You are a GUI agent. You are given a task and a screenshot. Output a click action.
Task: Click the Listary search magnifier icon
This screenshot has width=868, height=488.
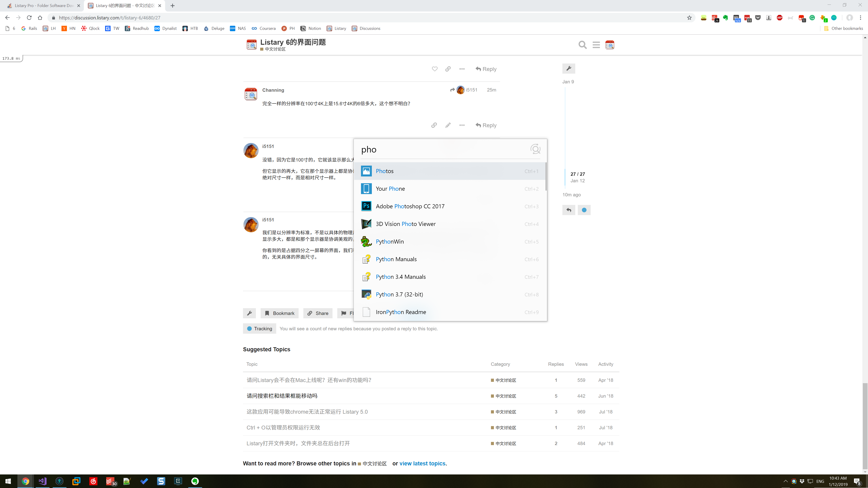click(x=535, y=149)
